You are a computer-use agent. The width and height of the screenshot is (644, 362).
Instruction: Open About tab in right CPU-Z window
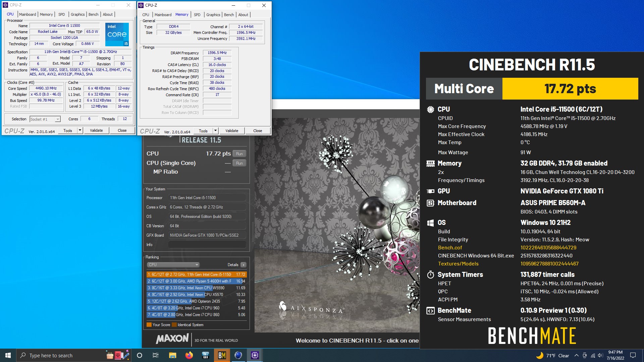click(x=243, y=15)
